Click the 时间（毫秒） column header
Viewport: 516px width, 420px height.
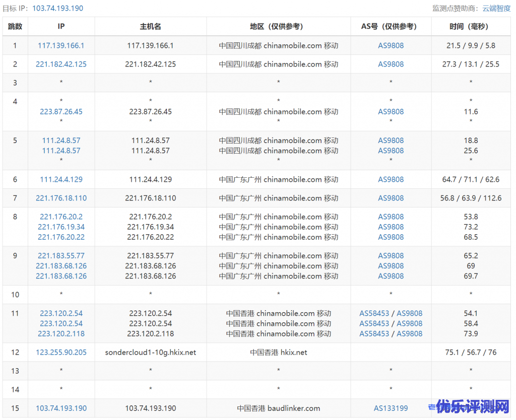[x=471, y=27]
